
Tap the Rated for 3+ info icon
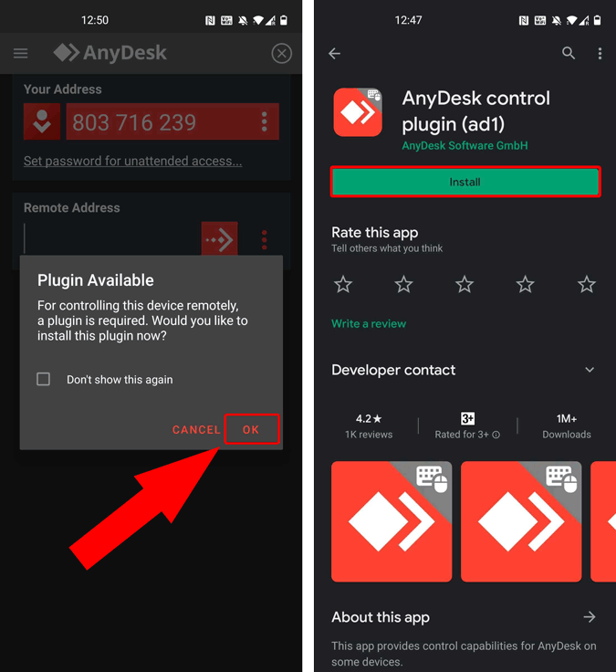pos(496,435)
